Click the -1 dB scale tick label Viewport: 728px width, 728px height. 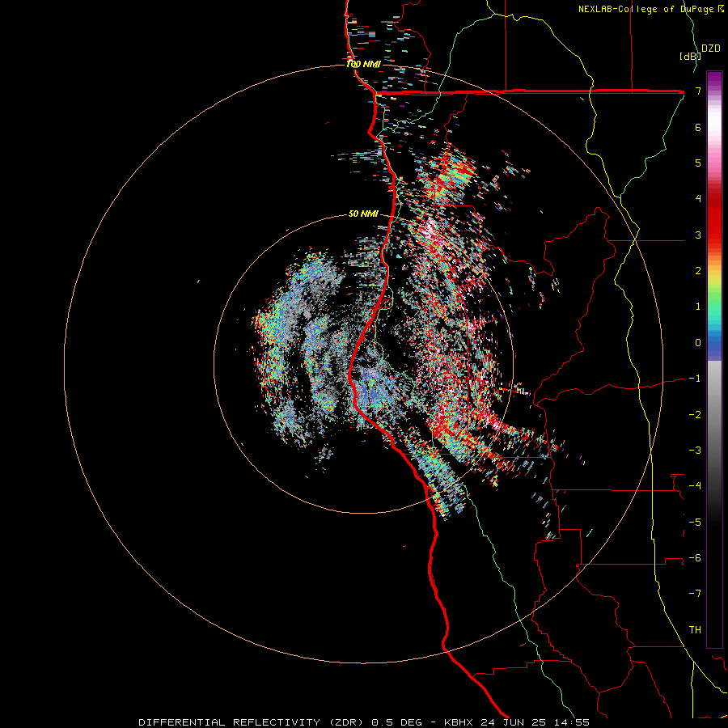[x=695, y=379]
